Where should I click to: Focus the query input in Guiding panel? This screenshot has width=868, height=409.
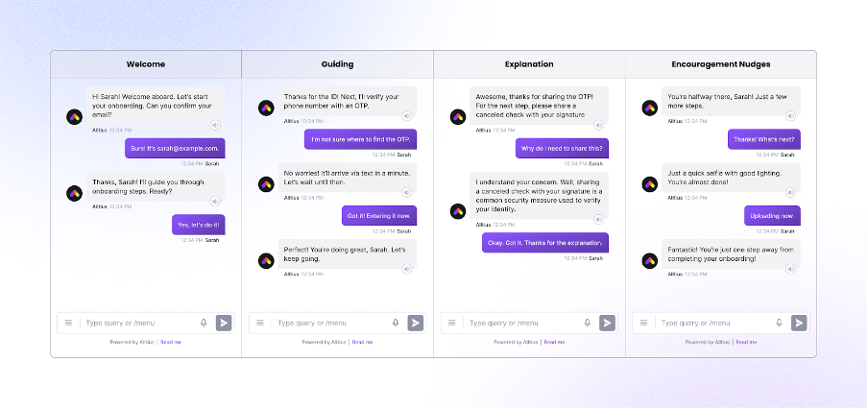pyautogui.click(x=332, y=323)
